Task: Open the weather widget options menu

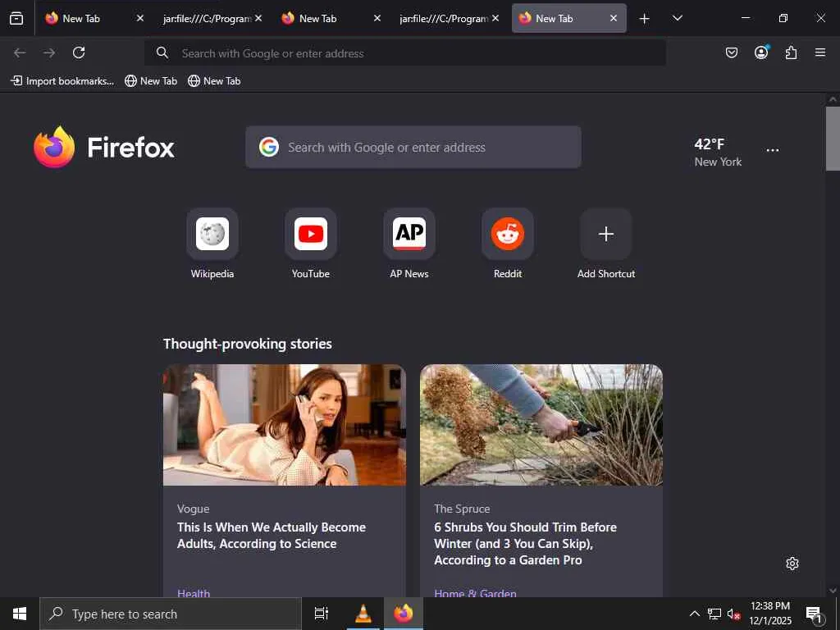Action: click(x=773, y=151)
